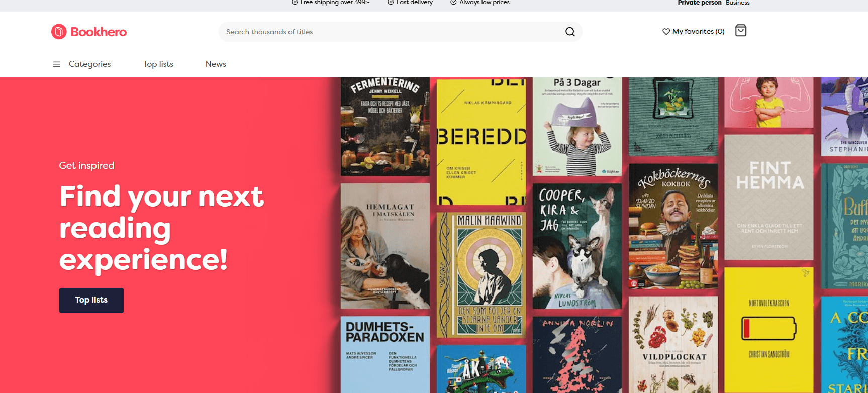
Task: Click the Bookhero logo icon
Action: pyautogui.click(x=59, y=32)
